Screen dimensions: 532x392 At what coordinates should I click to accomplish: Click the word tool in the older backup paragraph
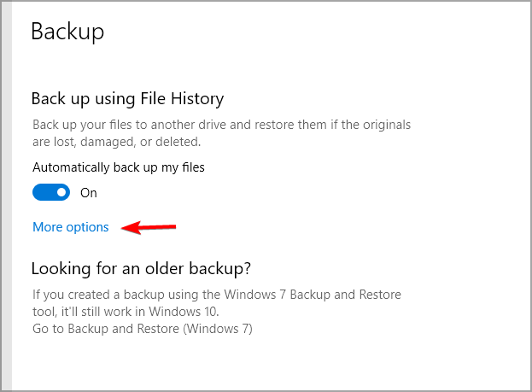click(44, 312)
